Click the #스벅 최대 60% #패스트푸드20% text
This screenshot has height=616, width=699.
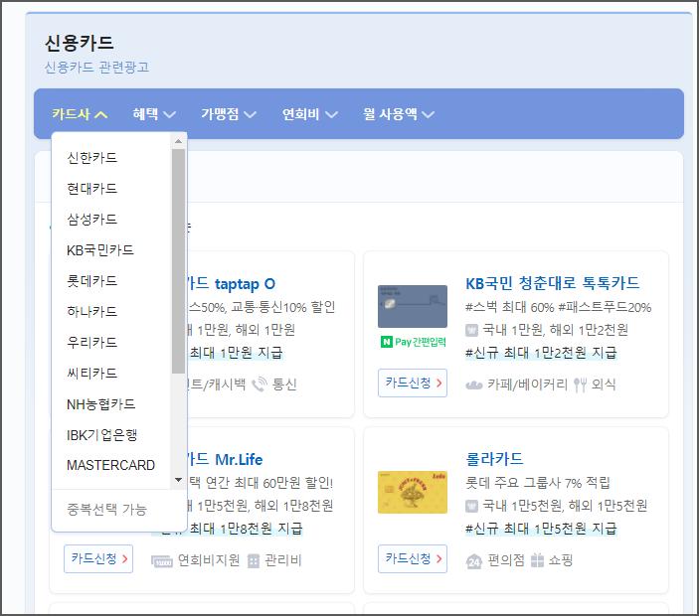pos(558,307)
